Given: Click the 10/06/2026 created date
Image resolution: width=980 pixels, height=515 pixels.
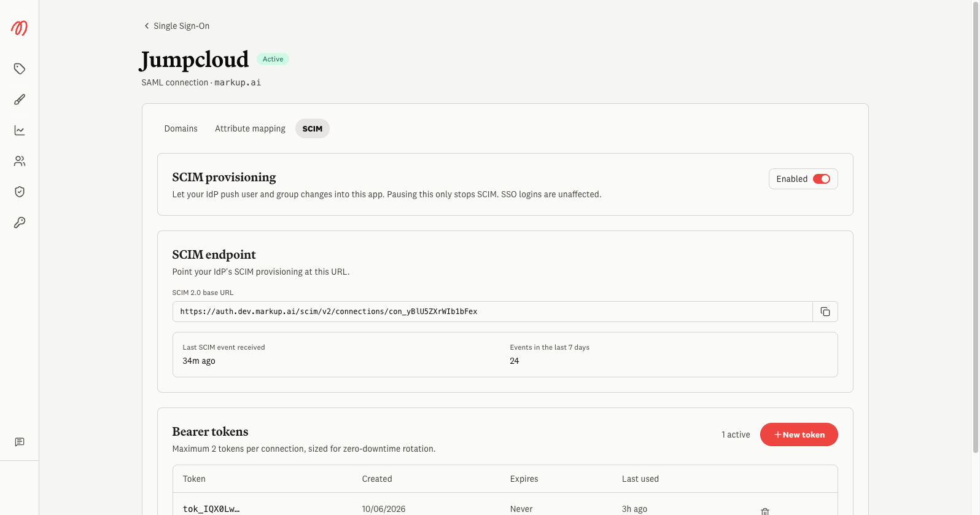Looking at the screenshot, I should 384,509.
